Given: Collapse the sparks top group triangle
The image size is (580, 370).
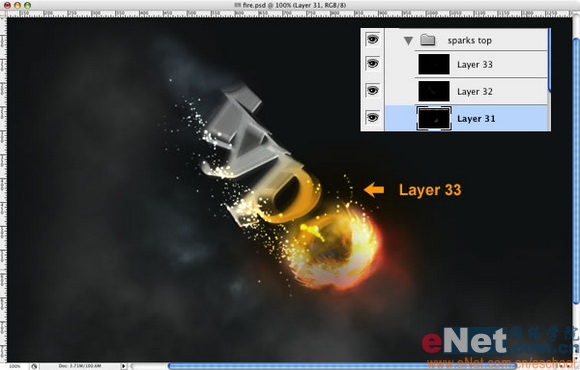Looking at the screenshot, I should point(408,40).
